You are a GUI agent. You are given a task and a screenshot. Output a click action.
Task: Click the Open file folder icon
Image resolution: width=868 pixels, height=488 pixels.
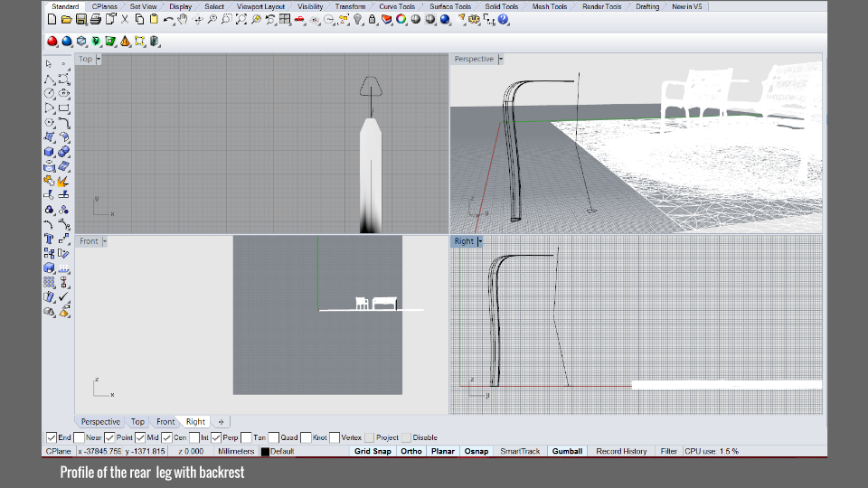tap(67, 19)
